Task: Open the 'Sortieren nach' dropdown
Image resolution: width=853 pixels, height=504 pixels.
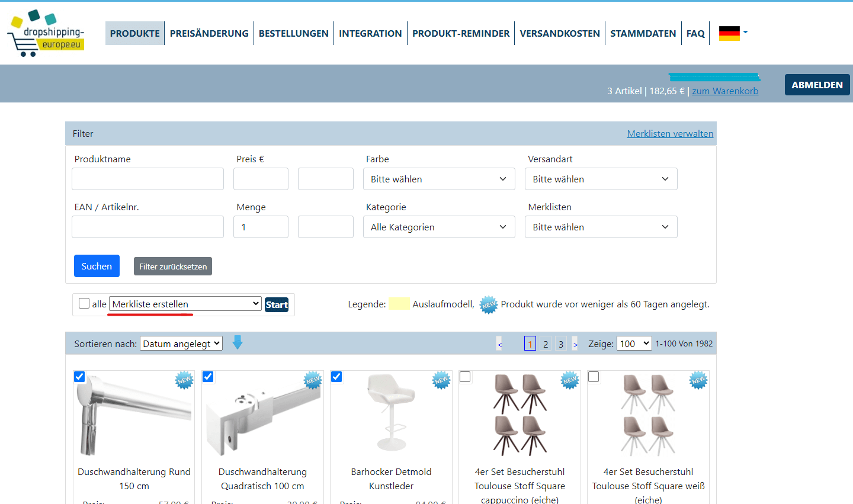Action: tap(181, 344)
